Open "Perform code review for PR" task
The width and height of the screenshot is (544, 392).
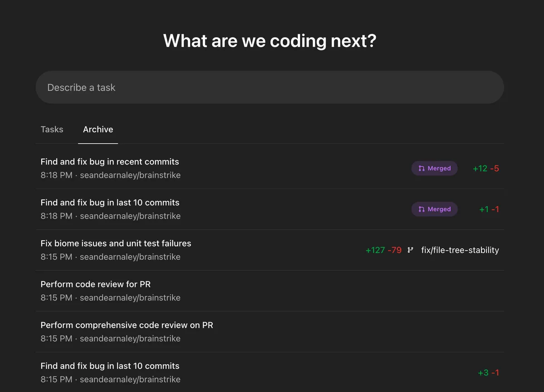[x=95, y=284]
